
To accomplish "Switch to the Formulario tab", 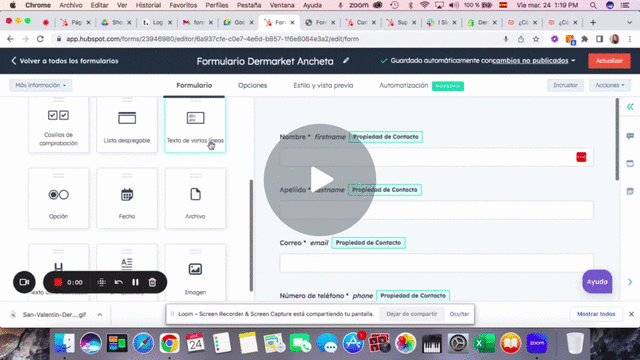I will coord(194,85).
